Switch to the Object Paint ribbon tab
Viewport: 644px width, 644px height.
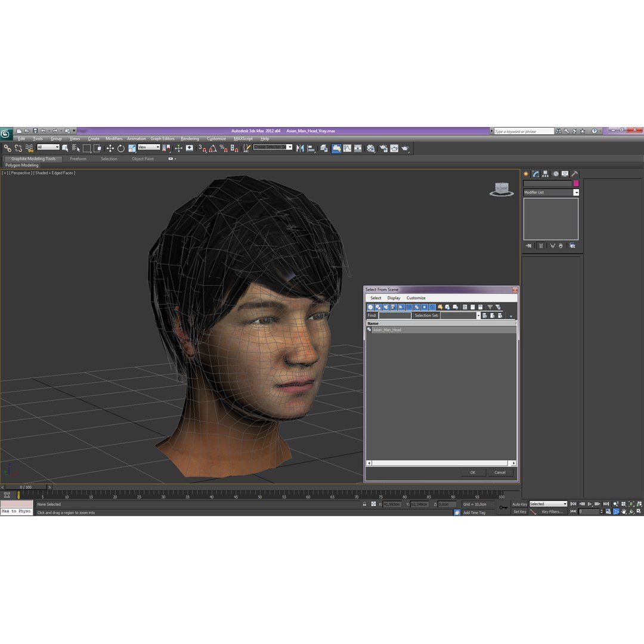coord(143,159)
